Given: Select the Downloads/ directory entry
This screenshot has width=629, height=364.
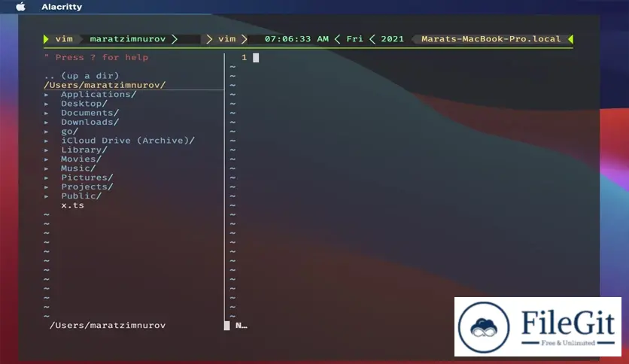Looking at the screenshot, I should coord(90,122).
